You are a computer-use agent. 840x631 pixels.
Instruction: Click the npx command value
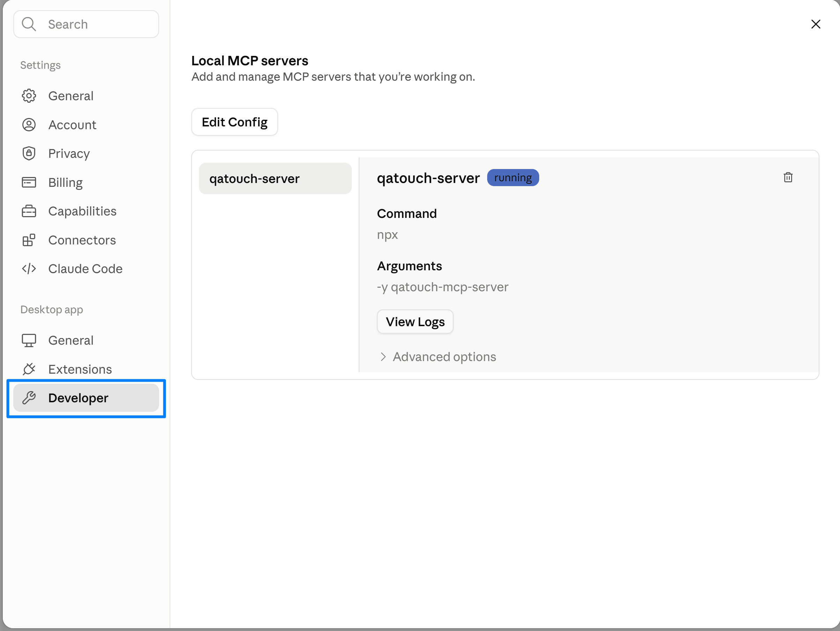[387, 235]
